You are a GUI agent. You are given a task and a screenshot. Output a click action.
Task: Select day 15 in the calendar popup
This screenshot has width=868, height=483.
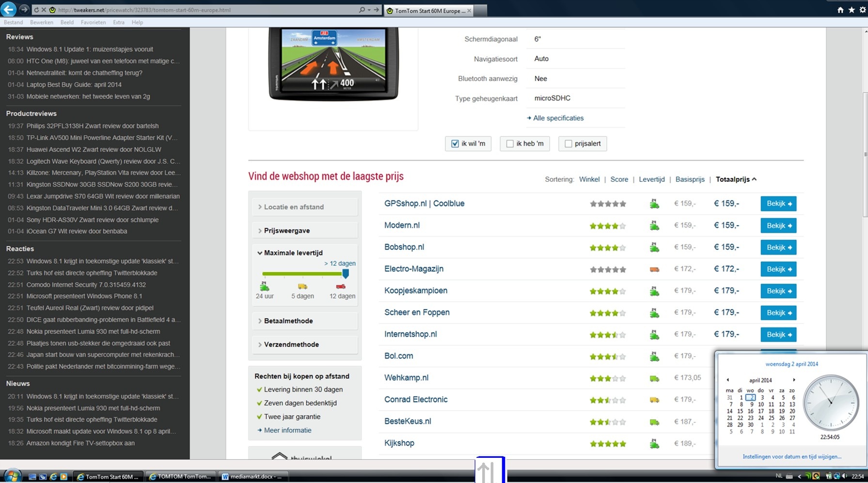pos(740,411)
